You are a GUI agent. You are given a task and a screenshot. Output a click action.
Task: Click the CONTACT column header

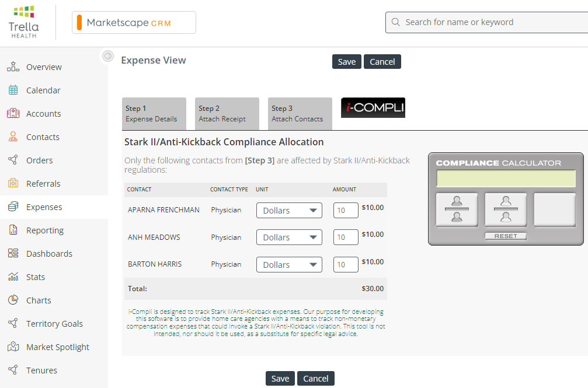(x=139, y=189)
